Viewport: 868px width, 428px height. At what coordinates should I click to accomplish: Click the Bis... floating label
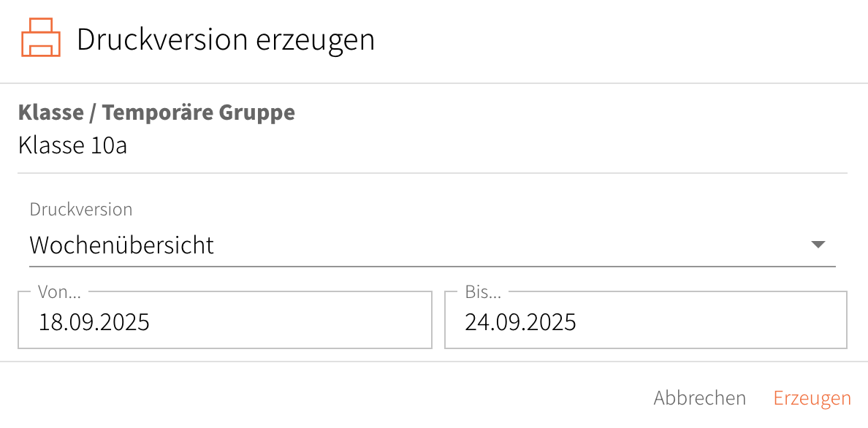pos(483,292)
